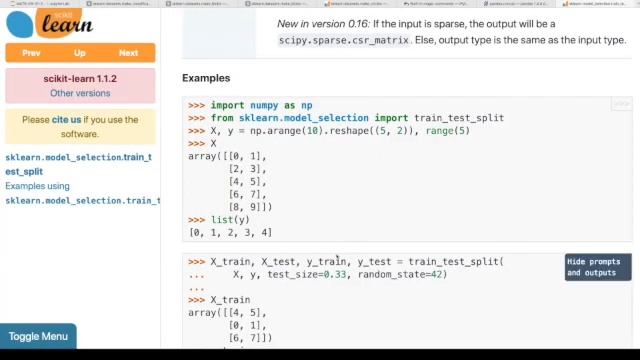Click the '>>> X_train' code line
640x360 pixels.
[219, 300]
